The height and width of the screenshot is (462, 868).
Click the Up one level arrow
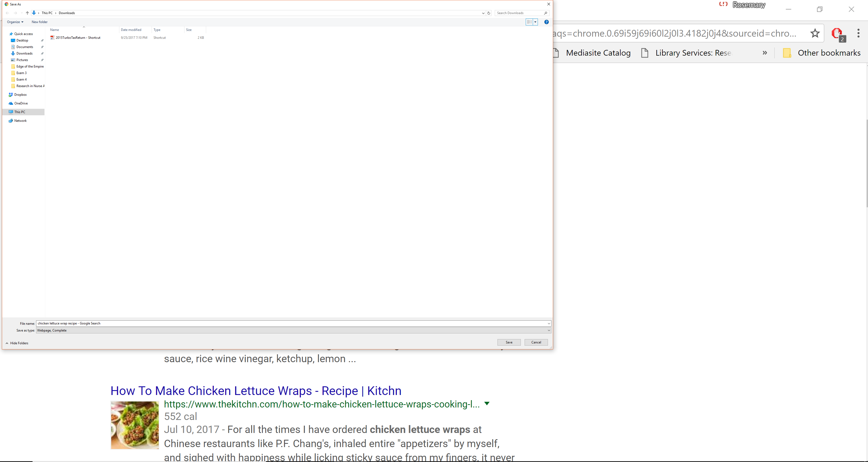click(27, 13)
